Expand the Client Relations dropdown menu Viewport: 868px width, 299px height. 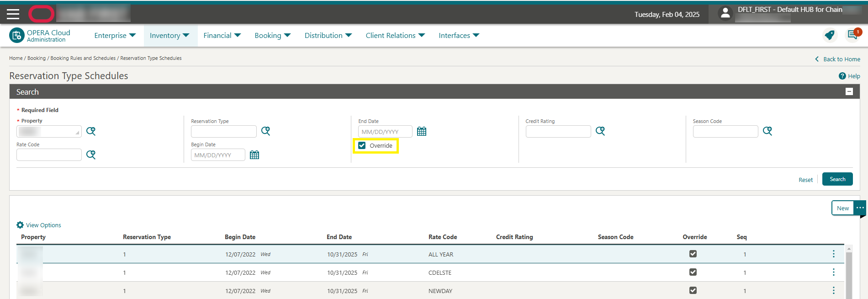tap(395, 35)
